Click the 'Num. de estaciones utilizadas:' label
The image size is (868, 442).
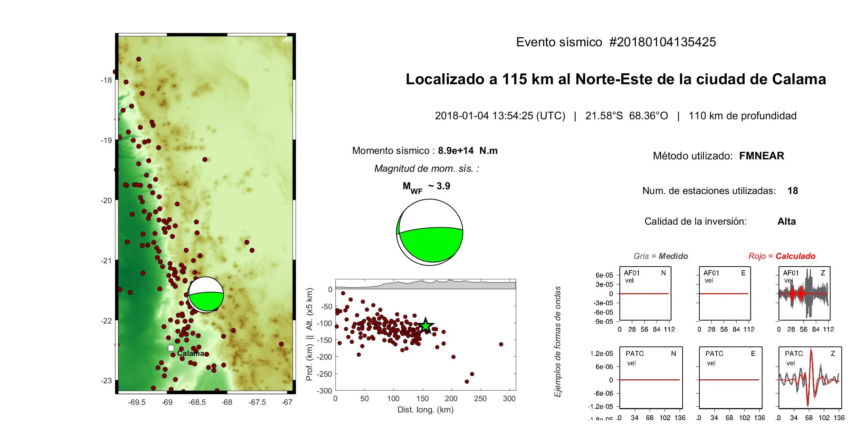coord(709,191)
